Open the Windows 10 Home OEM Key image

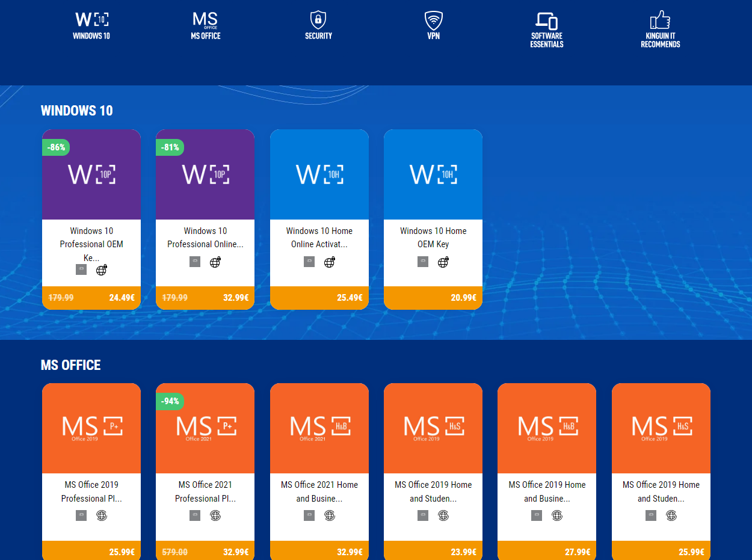pyautogui.click(x=433, y=174)
